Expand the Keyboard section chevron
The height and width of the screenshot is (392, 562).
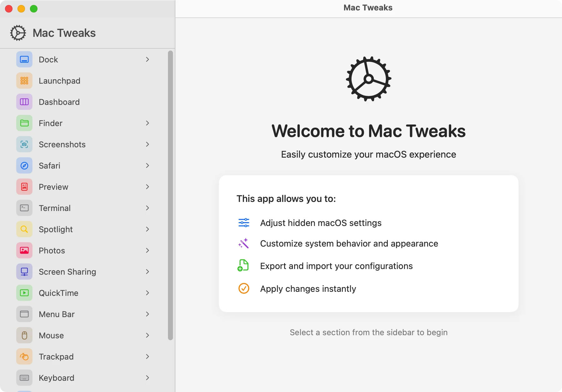[x=147, y=378]
